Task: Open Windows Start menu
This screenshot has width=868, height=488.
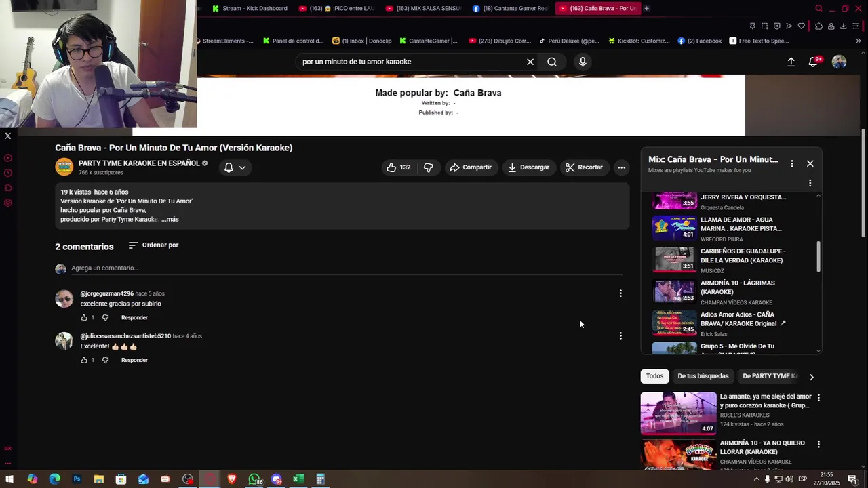Action: 9,479
